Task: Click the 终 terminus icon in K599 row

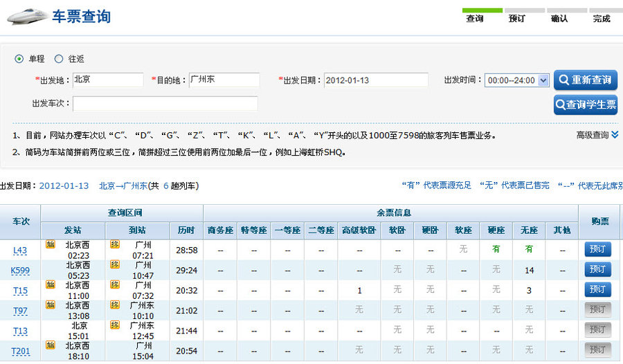Action: click(114, 264)
